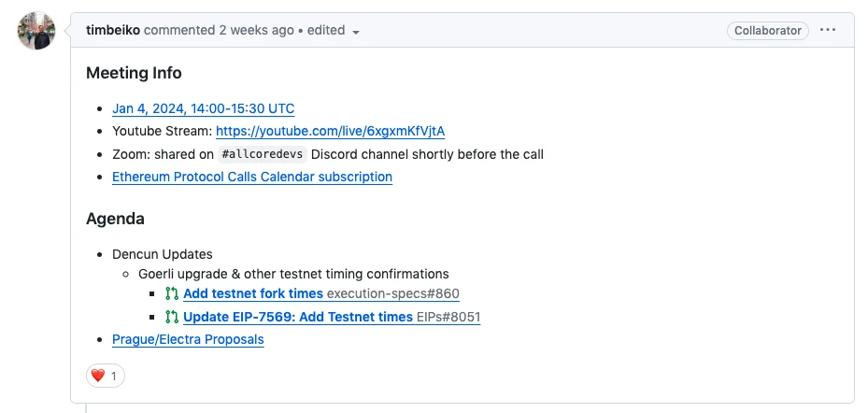Click the timbeiko username link
This screenshot has height=413, width=868.
coord(112,30)
